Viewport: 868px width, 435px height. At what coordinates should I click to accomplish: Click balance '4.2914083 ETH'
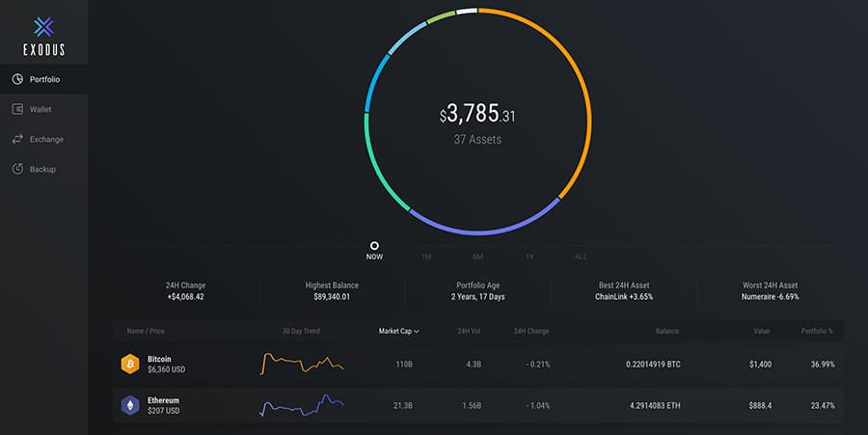655,406
